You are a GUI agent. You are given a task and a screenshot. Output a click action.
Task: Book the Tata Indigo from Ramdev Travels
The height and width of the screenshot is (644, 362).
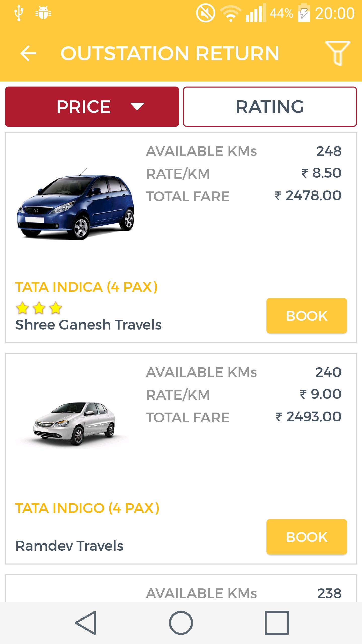point(306,537)
